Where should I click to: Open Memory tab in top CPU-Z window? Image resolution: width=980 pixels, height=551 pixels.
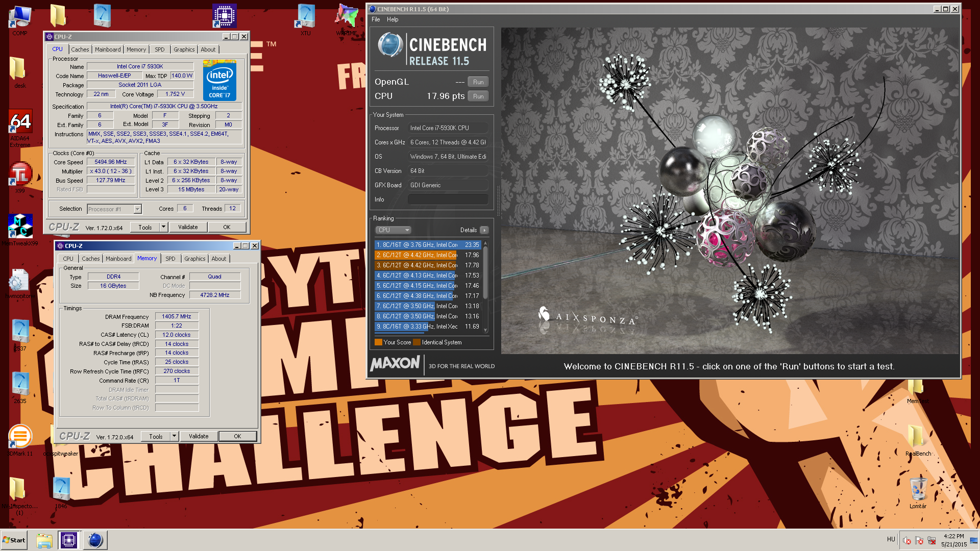point(136,49)
